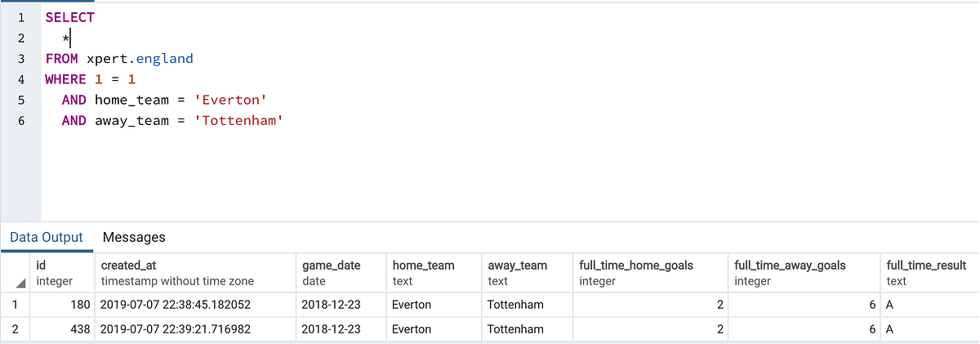
Task: Select the id column header
Action: (61, 273)
